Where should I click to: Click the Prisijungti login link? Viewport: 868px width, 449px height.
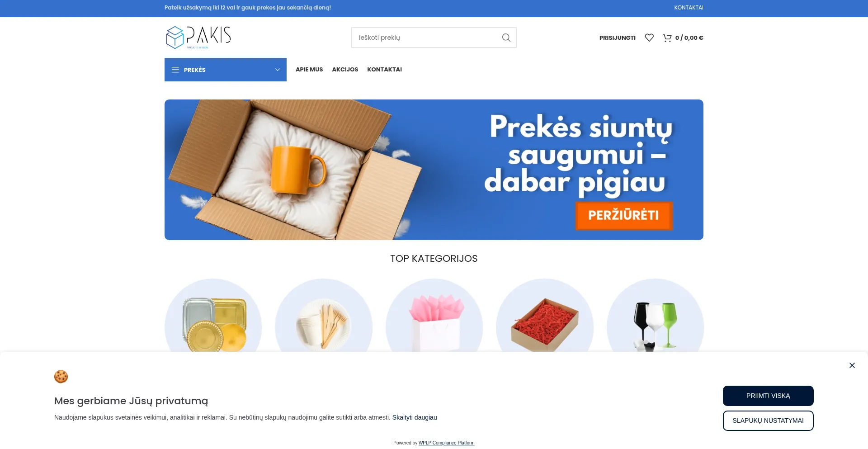pos(617,38)
